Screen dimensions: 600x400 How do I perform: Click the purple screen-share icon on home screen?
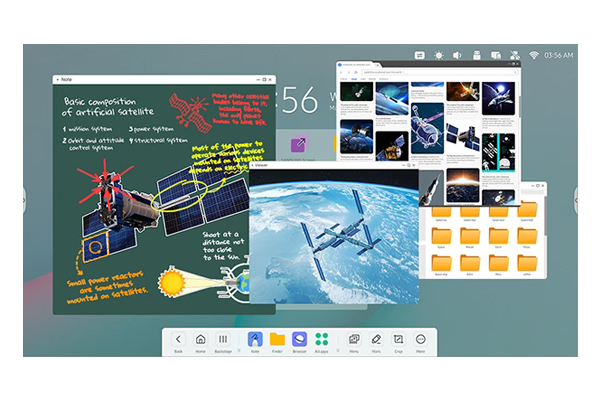(299, 144)
